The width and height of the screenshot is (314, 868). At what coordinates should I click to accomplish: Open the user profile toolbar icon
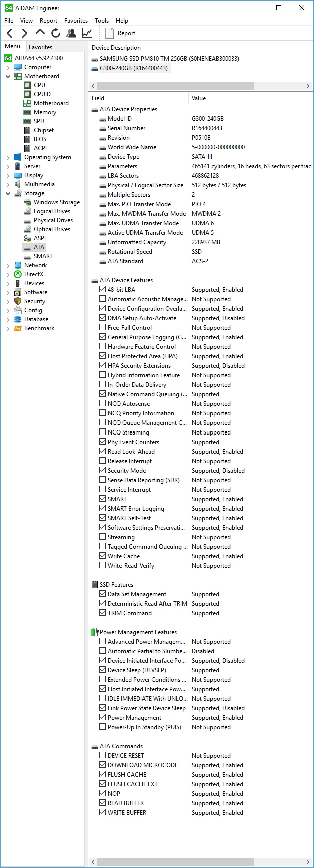71,33
